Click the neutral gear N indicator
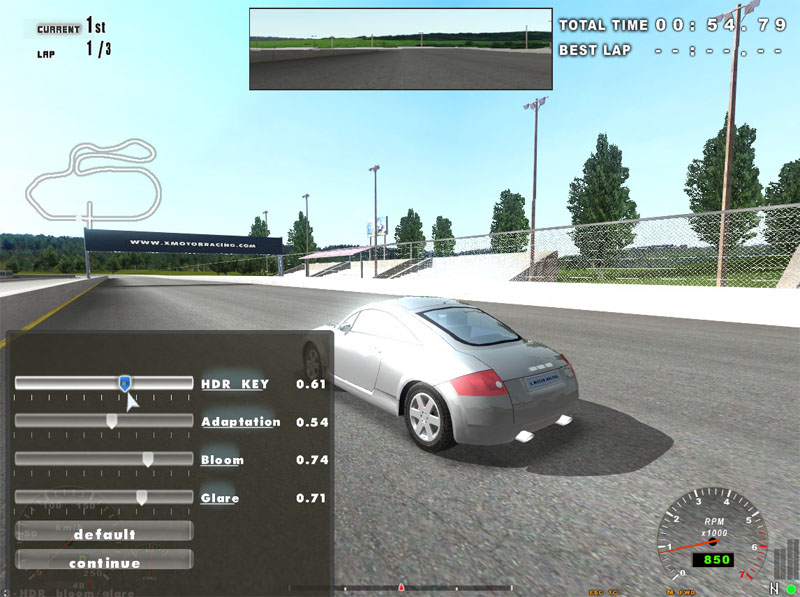The height and width of the screenshot is (597, 800). coord(773,588)
